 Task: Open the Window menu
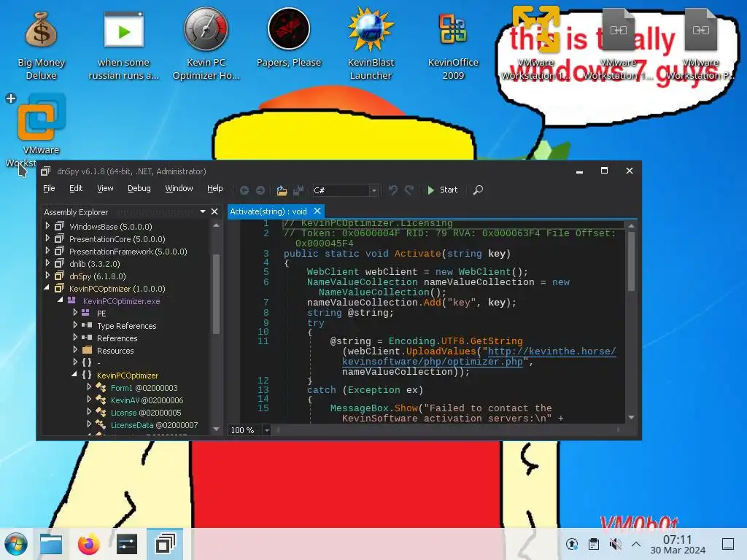coord(179,188)
